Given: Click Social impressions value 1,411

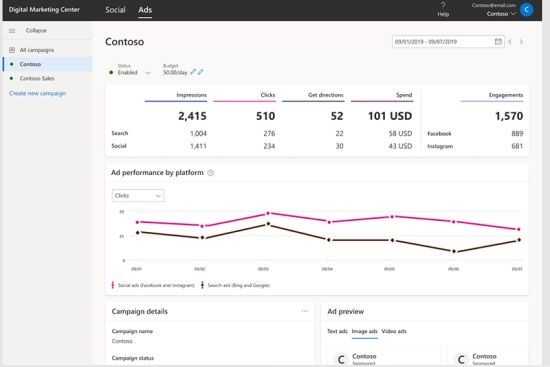Looking at the screenshot, I should click(198, 146).
